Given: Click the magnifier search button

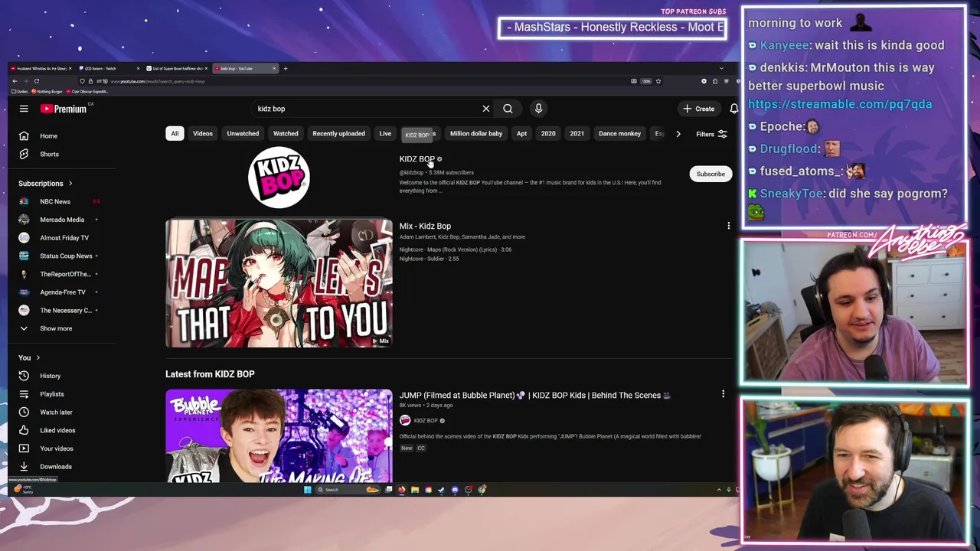Looking at the screenshot, I should 508,109.
